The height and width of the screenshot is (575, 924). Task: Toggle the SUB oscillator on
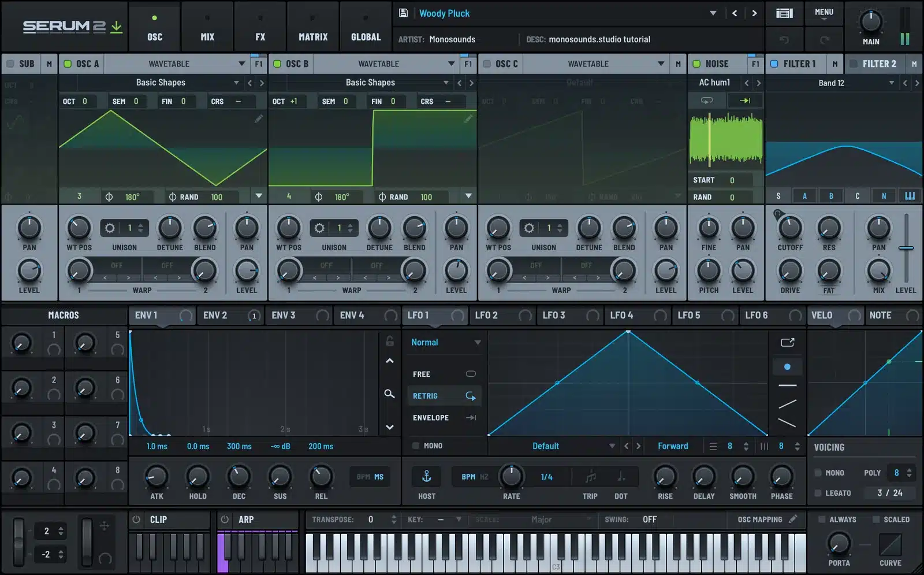coord(10,64)
